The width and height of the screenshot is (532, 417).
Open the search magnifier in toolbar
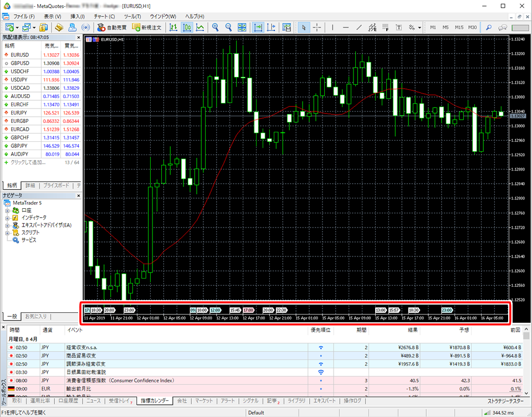pyautogui.click(x=488, y=27)
